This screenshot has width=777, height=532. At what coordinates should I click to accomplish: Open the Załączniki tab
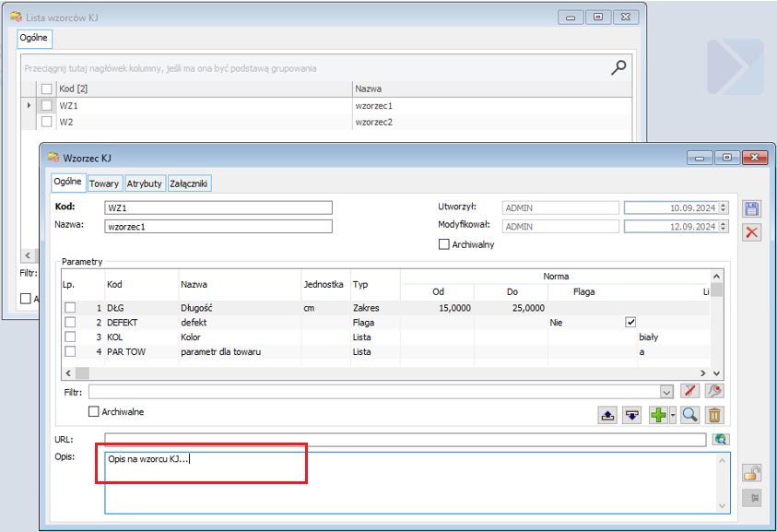189,183
